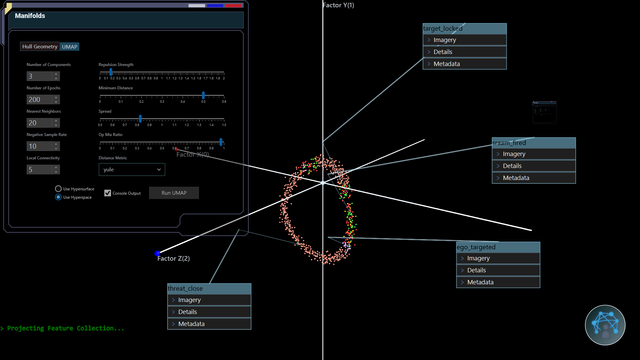The image size is (640, 360).
Task: Expand Metadata under ego_targeted
Action: (498, 282)
